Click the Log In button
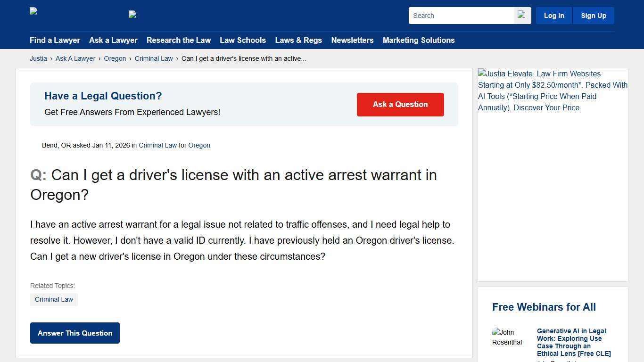644x362 pixels. click(553, 16)
